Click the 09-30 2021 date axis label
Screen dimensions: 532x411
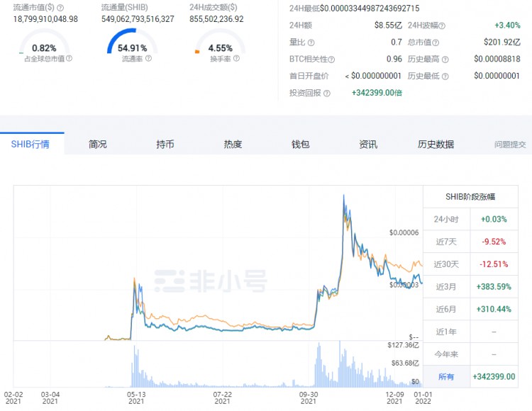pos(309,398)
